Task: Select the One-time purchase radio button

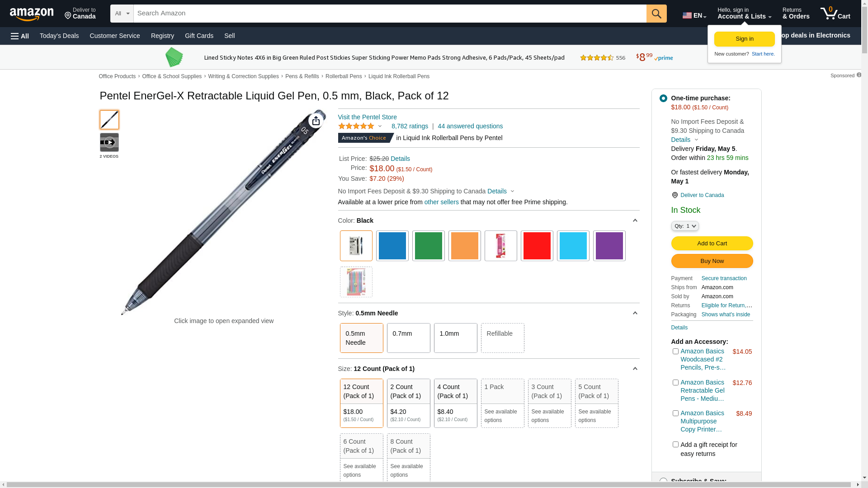Action: click(663, 99)
